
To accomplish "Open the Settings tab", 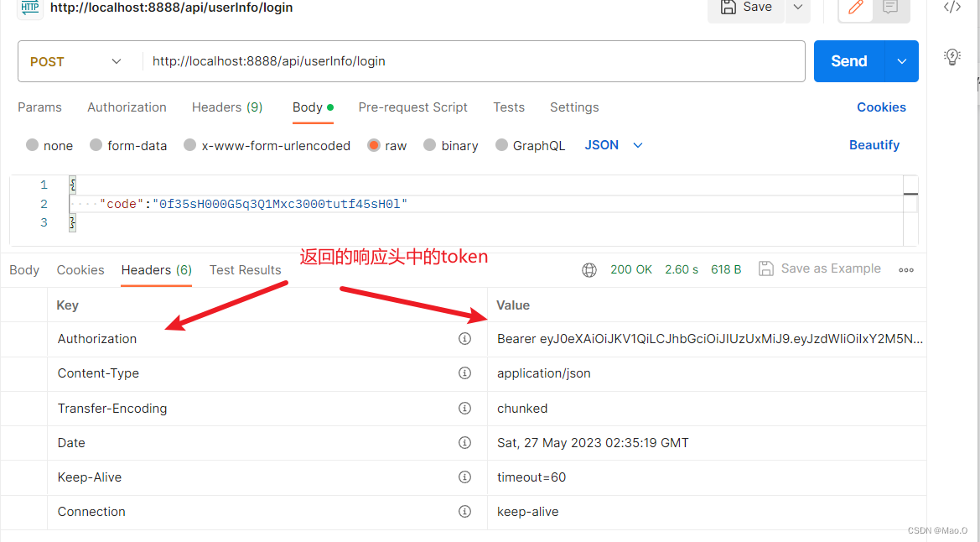I will pos(574,107).
